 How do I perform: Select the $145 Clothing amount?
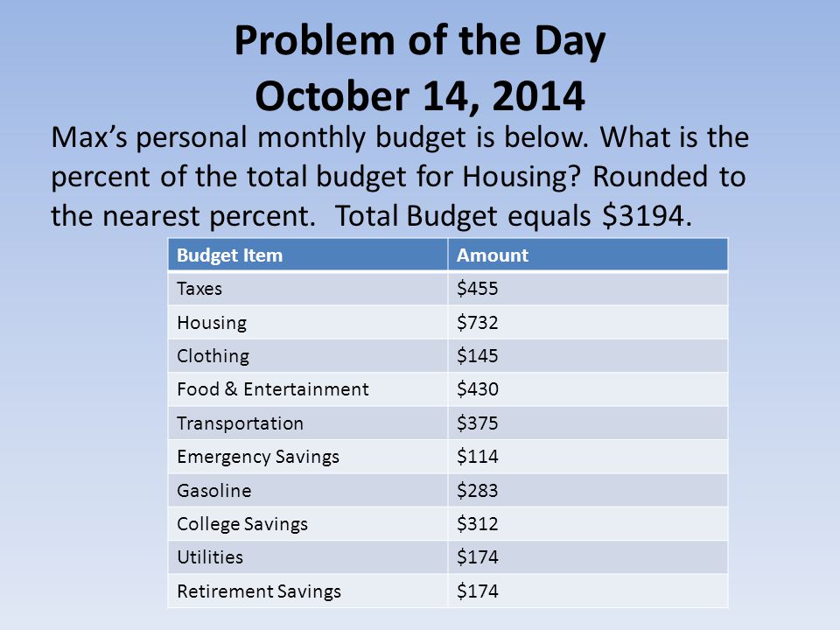point(478,356)
